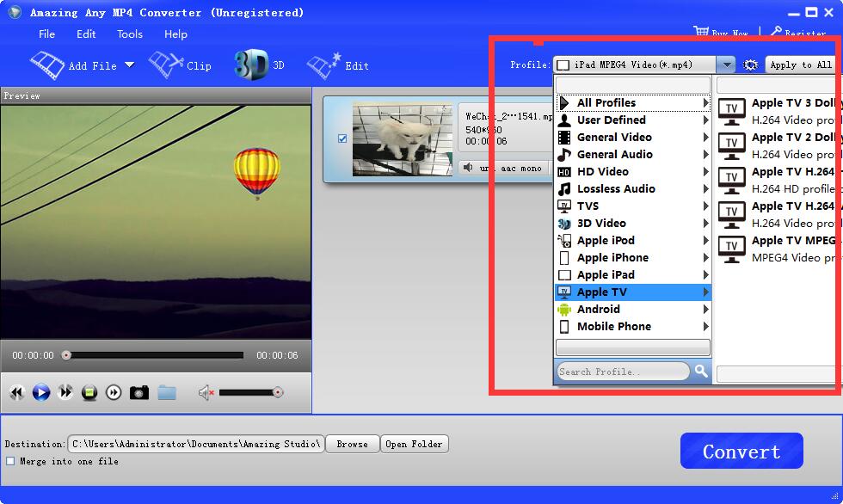Select the Android category
Image resolution: width=843 pixels, height=504 pixels.
tap(633, 309)
